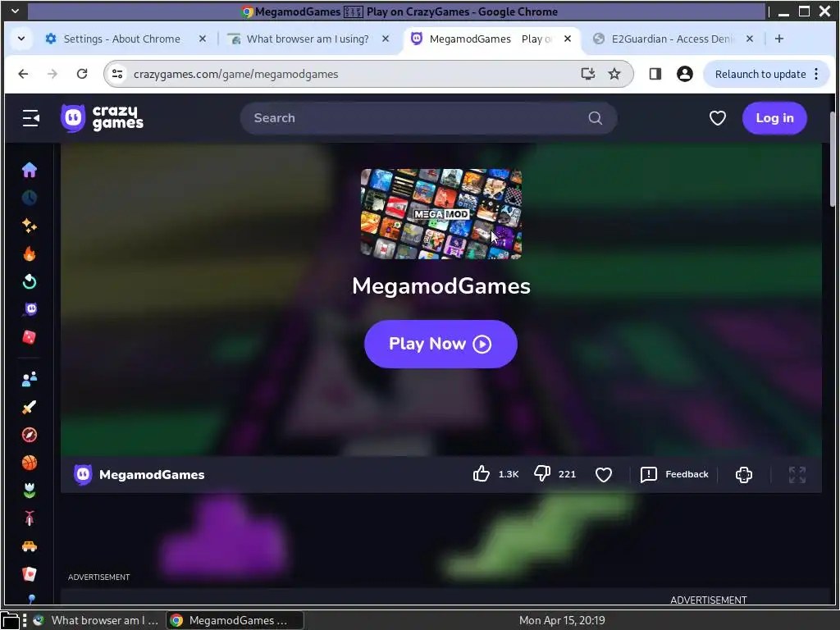Like the game with thumbs up

click(x=481, y=474)
